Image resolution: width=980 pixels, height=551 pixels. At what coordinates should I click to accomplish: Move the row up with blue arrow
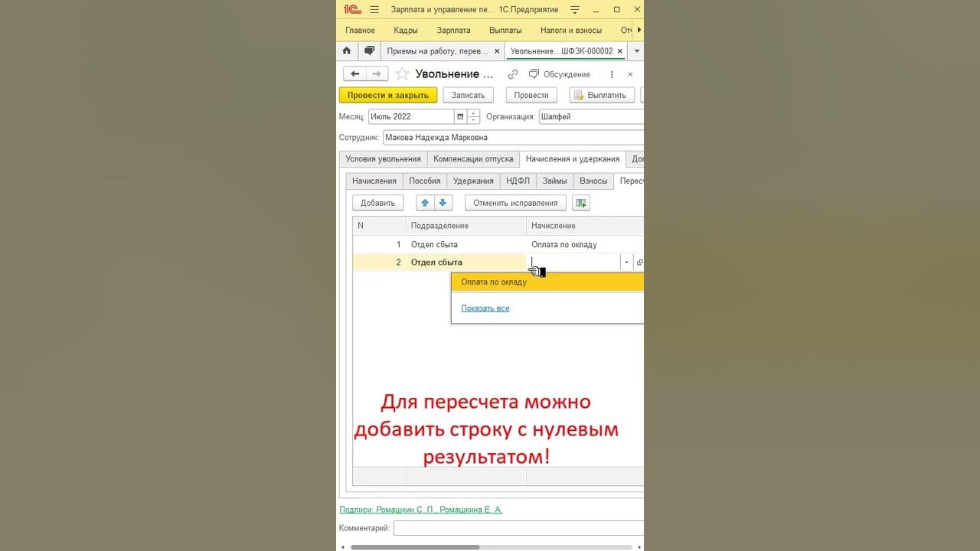click(425, 203)
